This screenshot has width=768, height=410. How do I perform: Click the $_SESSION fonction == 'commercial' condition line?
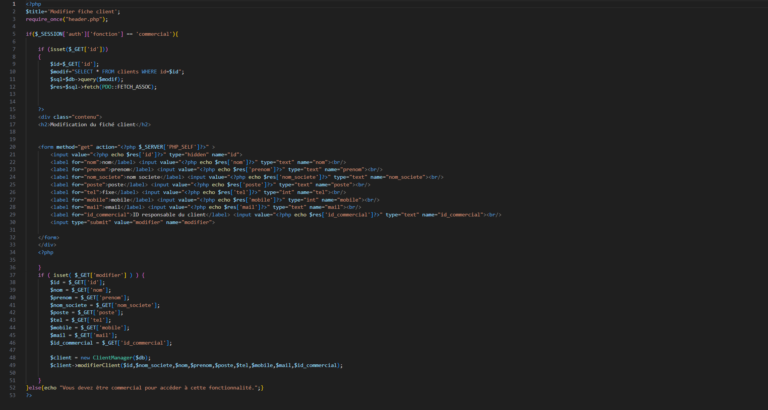click(102, 34)
